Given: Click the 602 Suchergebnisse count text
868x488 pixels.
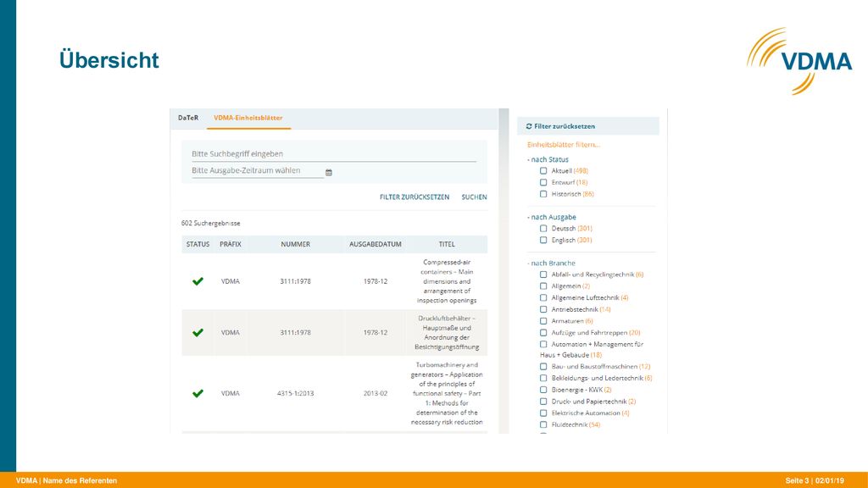Looking at the screenshot, I should click(x=211, y=224).
